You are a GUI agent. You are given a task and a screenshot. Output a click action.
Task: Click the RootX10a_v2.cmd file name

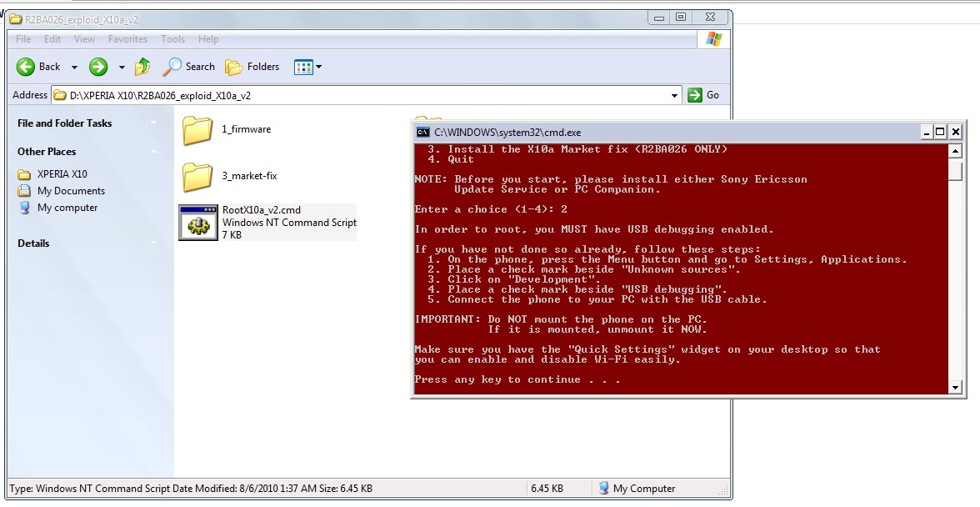(x=262, y=210)
